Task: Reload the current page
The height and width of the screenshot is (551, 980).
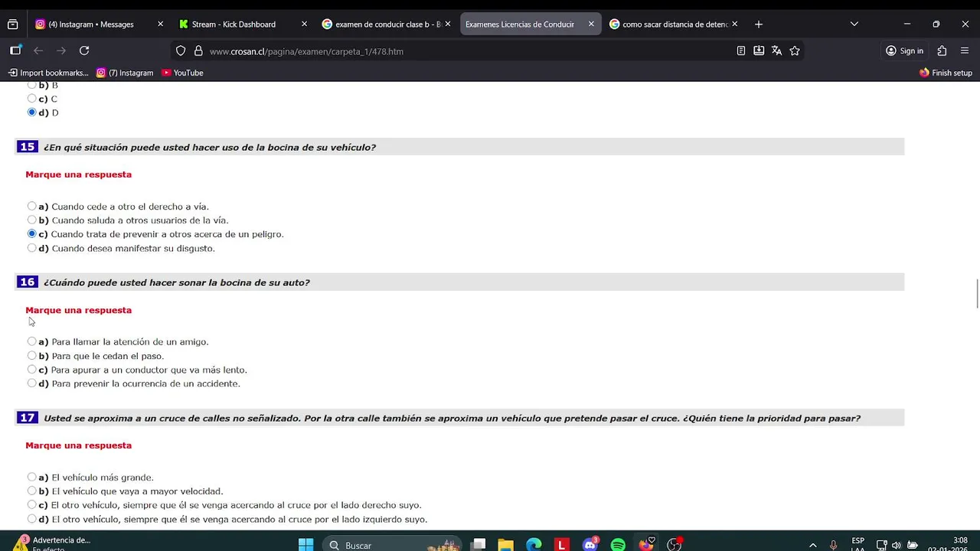Action: tap(84, 51)
